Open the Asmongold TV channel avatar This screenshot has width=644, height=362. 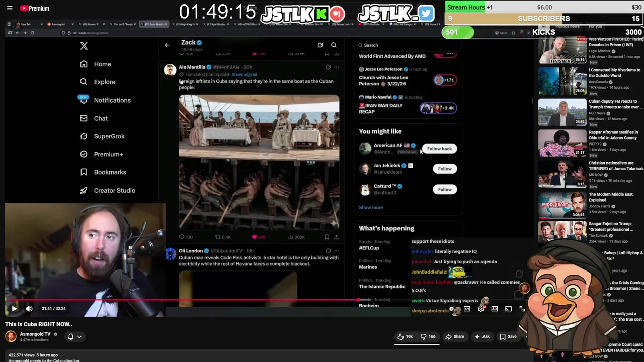click(11, 337)
